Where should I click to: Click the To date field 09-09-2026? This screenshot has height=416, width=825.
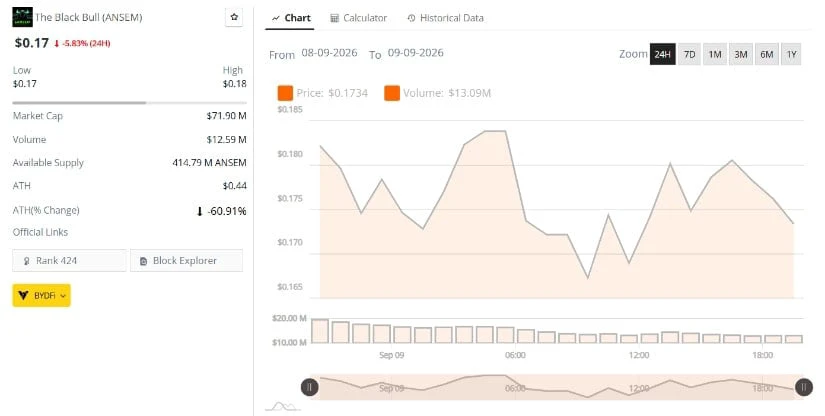tap(416, 53)
